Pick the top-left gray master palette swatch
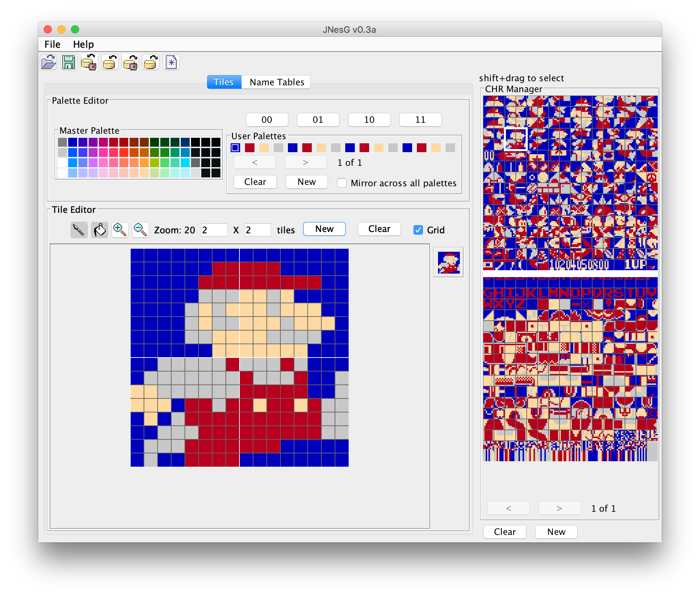The width and height of the screenshot is (700, 597). (x=62, y=142)
